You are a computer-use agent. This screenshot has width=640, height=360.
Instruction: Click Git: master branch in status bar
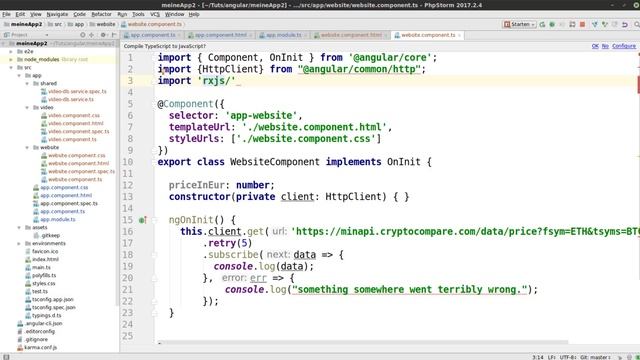pos(595,357)
